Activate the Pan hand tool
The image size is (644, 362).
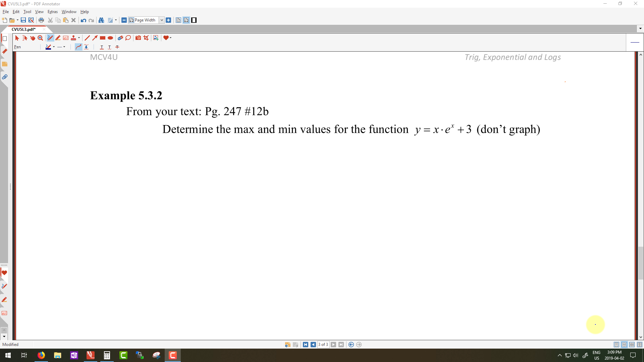[x=33, y=38]
